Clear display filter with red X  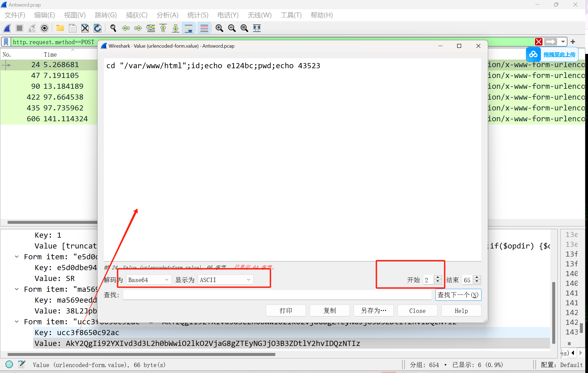pyautogui.click(x=538, y=42)
